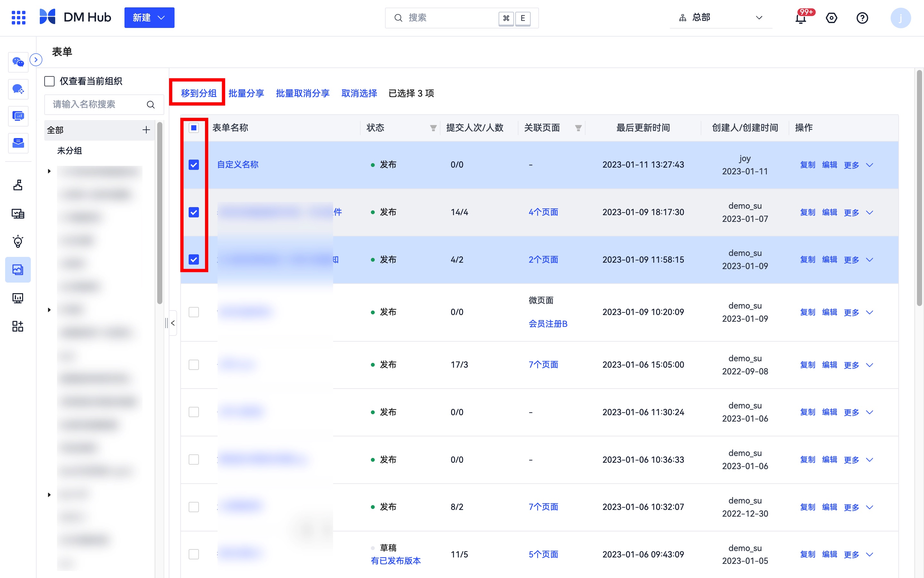Select the 未分组 group

[70, 151]
